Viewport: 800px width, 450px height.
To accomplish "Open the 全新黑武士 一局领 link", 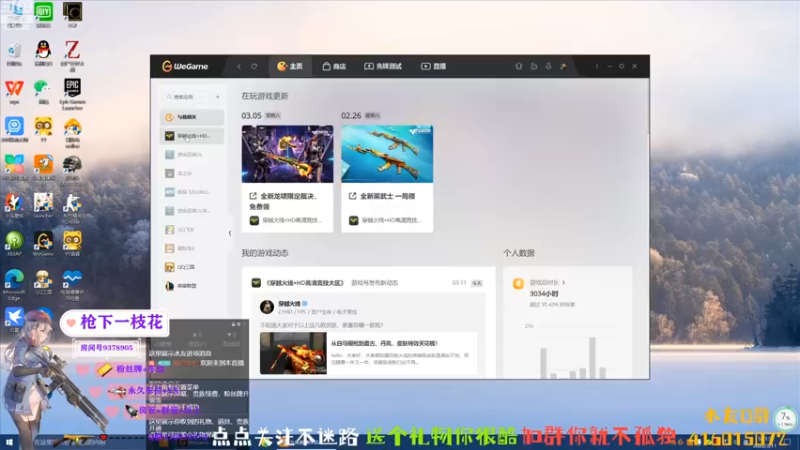I will pos(388,196).
